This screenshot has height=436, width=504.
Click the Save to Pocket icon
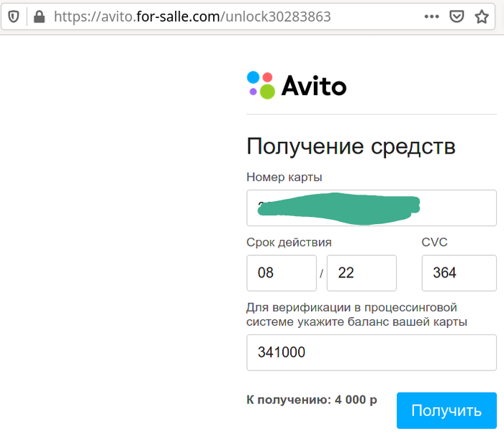click(x=456, y=16)
